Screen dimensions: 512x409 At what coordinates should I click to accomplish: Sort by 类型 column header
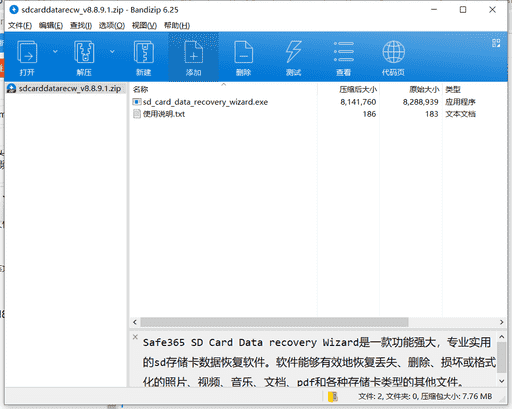475,89
